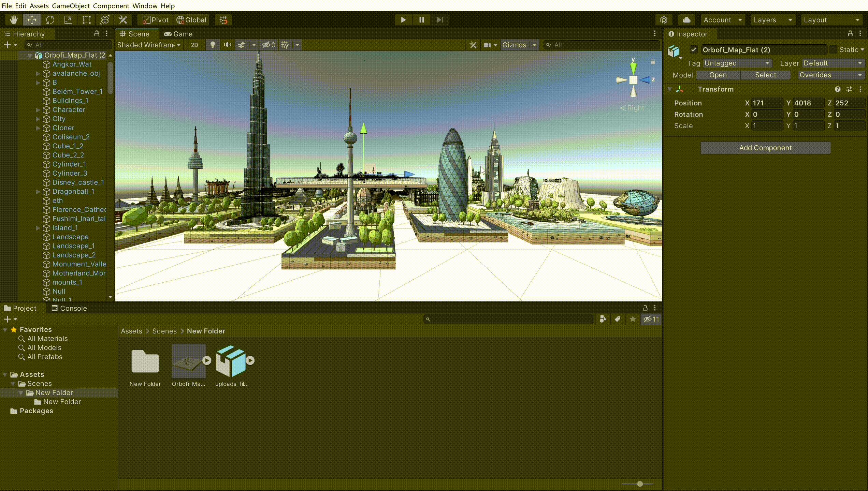
Task: Toggle scene effects icon
Action: pos(242,45)
